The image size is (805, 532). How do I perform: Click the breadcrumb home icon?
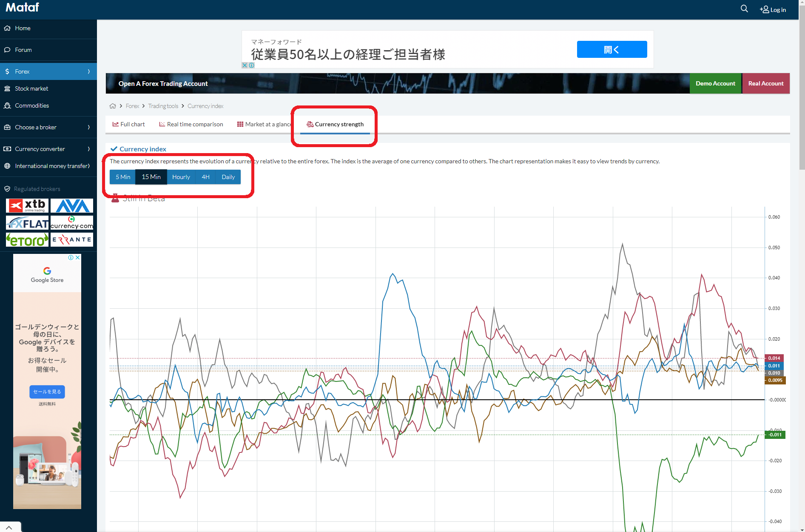tap(113, 106)
